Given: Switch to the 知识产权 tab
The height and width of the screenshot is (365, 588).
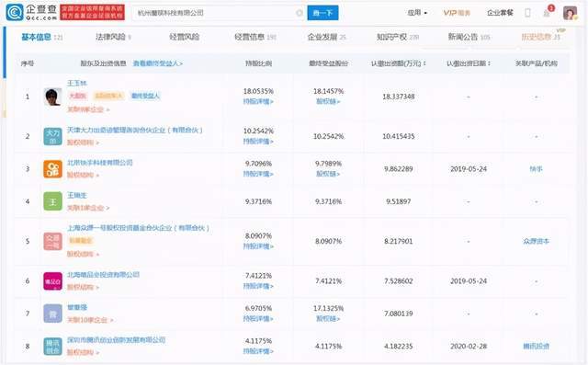Looking at the screenshot, I should 398,37.
